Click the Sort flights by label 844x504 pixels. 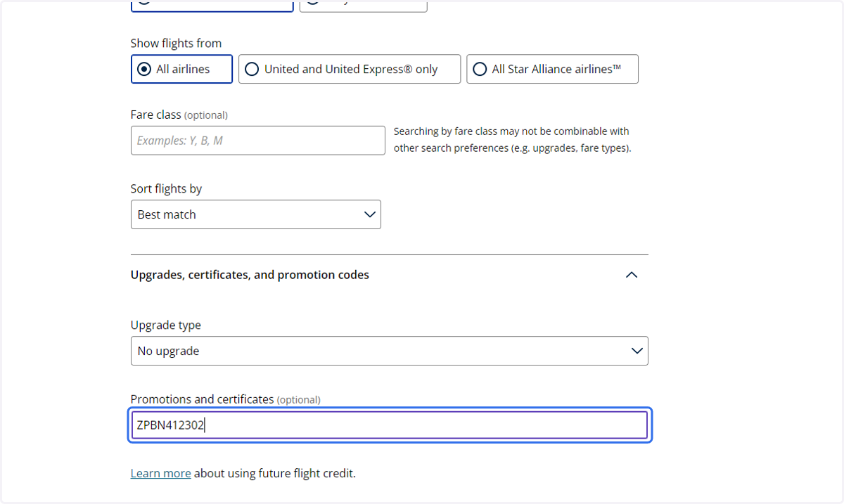coord(166,188)
